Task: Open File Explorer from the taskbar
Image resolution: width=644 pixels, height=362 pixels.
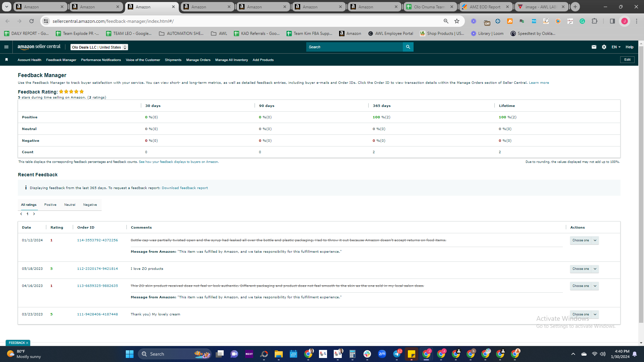Action: [279, 354]
